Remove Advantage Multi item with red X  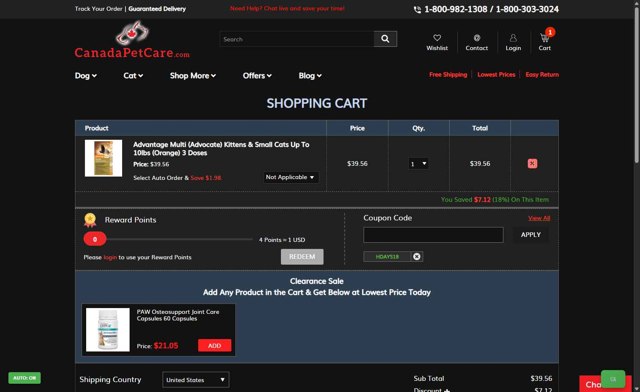[x=532, y=164]
